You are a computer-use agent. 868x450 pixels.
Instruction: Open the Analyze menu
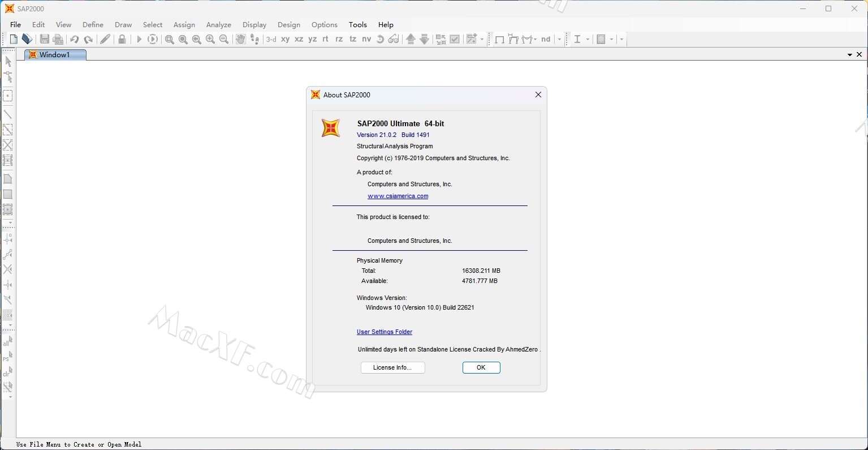click(x=218, y=25)
